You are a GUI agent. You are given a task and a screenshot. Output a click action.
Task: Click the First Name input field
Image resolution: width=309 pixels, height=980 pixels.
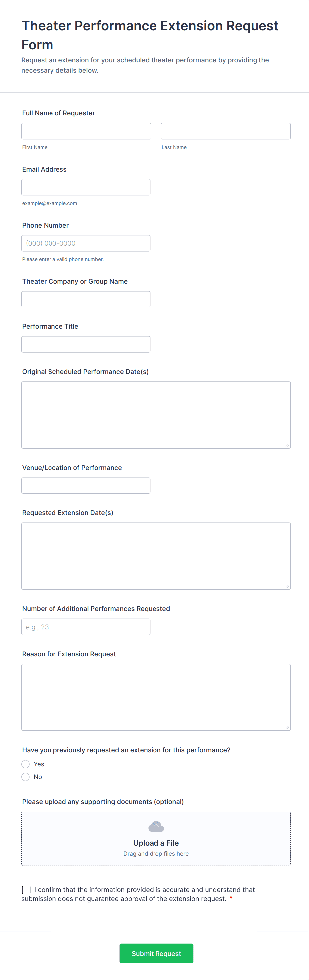point(86,131)
